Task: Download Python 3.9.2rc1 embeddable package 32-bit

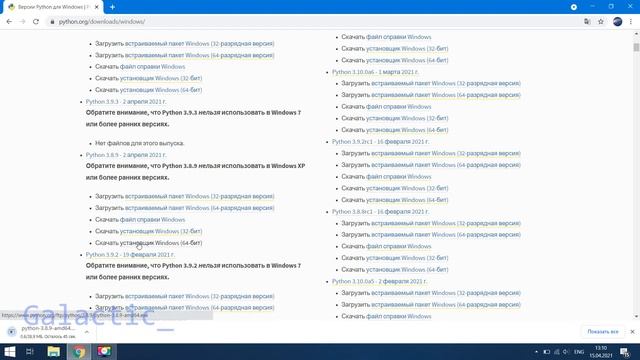Action: click(x=446, y=153)
